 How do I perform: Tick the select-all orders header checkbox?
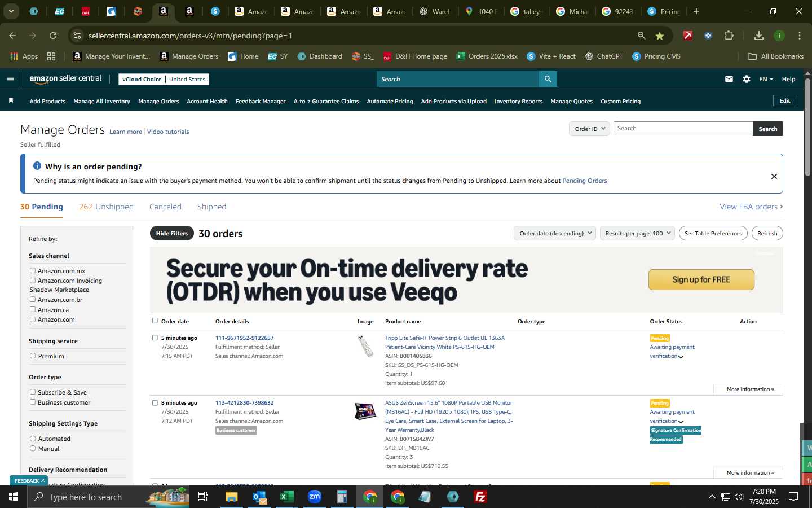(x=155, y=321)
